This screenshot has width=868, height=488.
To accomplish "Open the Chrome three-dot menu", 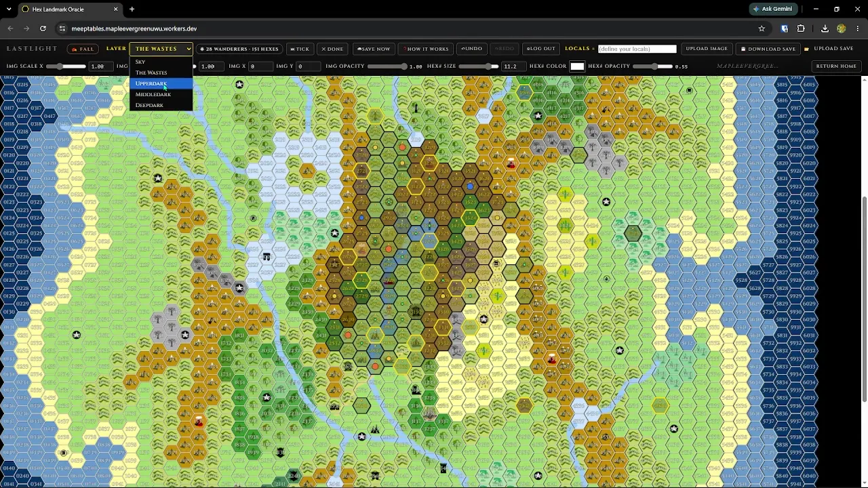I will [857, 28].
